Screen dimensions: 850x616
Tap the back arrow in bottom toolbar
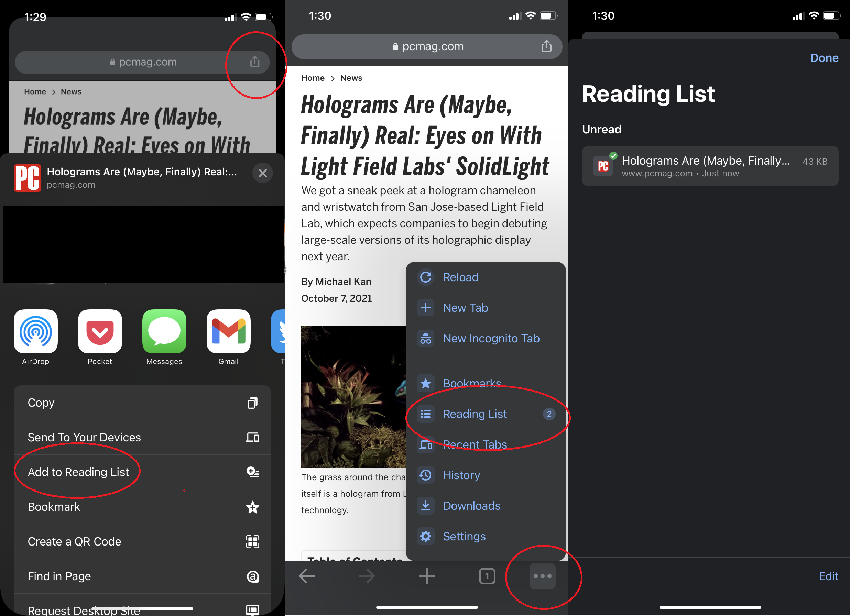[x=307, y=576]
